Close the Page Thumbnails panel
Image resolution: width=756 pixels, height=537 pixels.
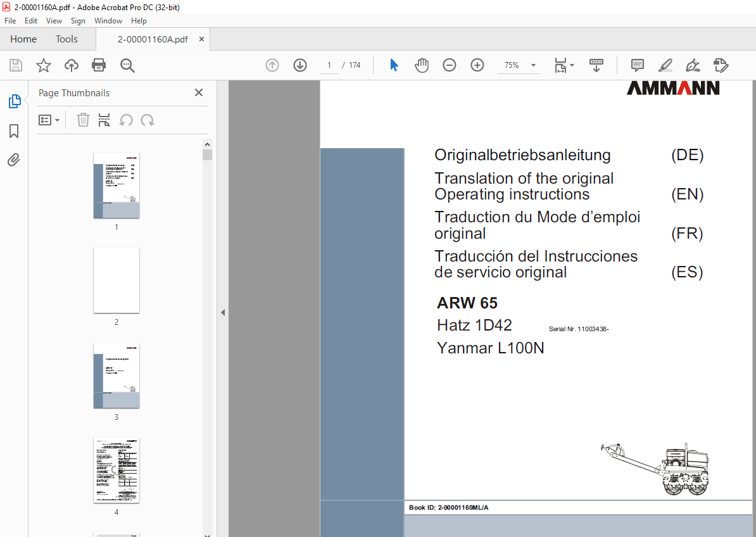click(x=199, y=92)
